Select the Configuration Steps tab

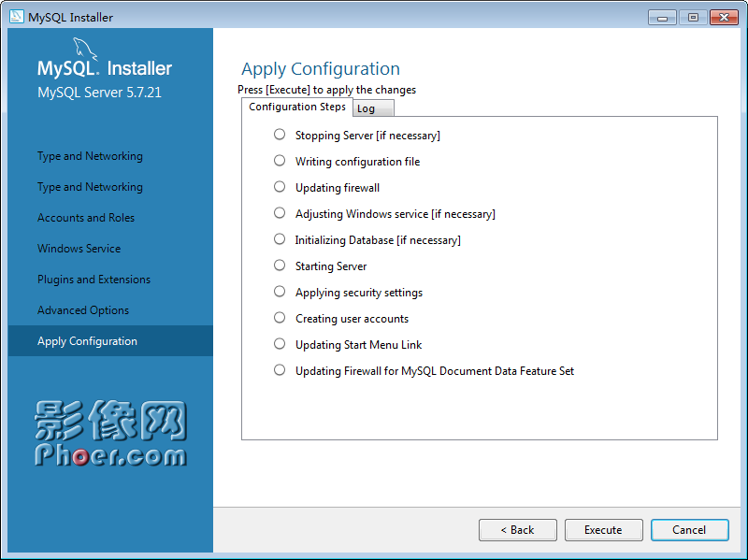point(297,107)
